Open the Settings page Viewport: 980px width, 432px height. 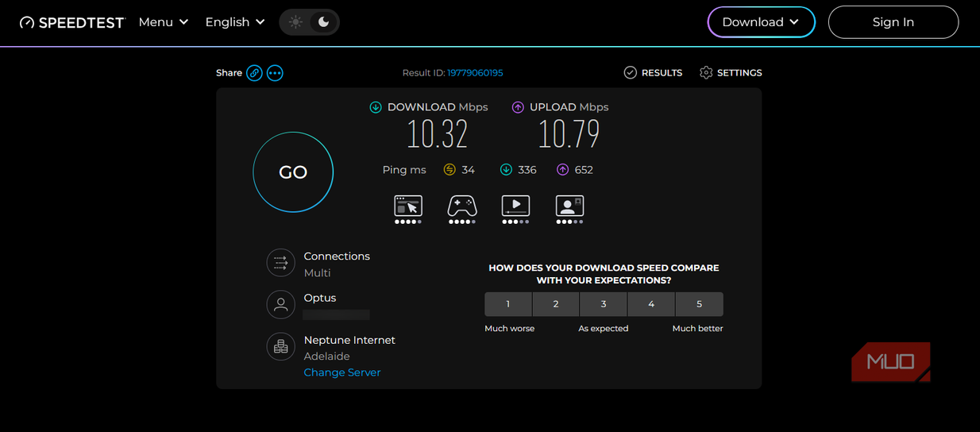tap(731, 73)
